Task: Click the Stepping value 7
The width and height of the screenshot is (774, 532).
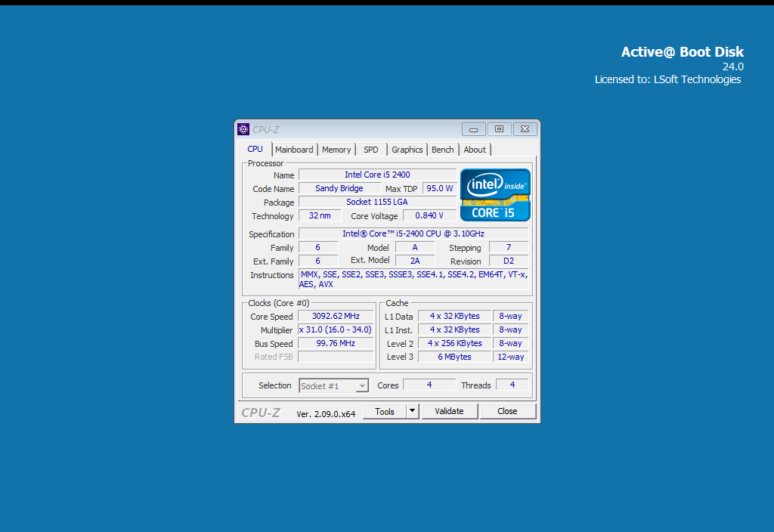Action: pos(509,247)
